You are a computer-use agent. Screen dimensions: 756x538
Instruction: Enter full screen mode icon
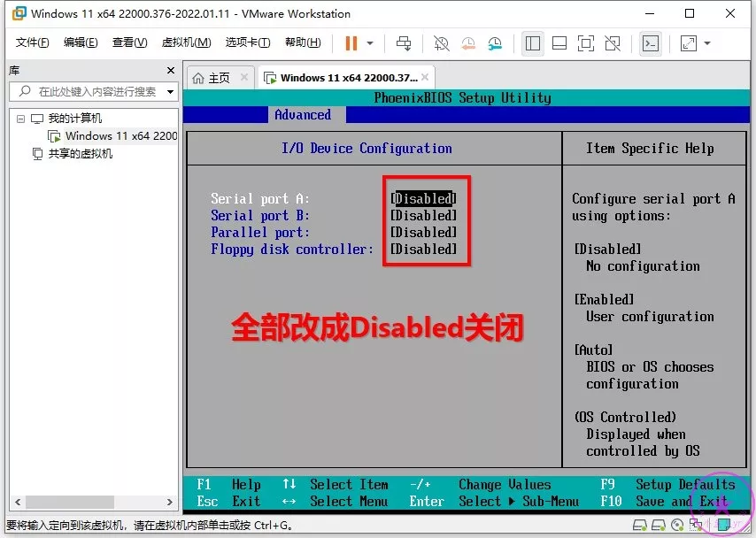[585, 43]
